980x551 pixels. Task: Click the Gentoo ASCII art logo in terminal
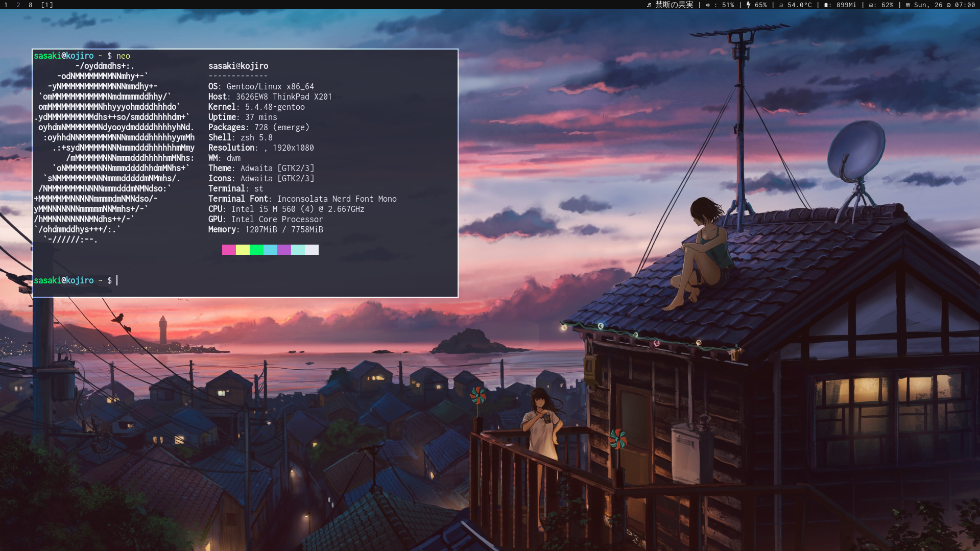click(114, 153)
